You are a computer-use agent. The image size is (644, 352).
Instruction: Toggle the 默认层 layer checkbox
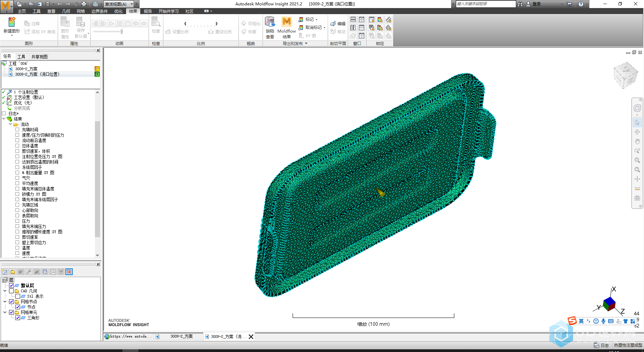click(x=11, y=285)
